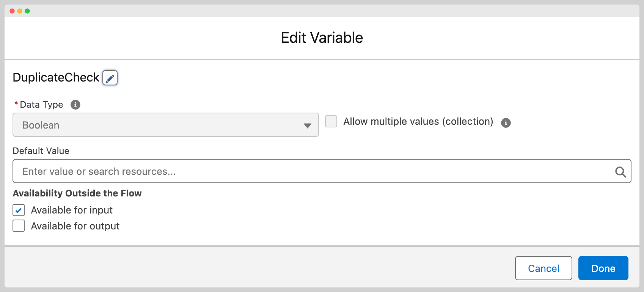
Task: Click the Edit Variable dialog title
Action: [322, 38]
